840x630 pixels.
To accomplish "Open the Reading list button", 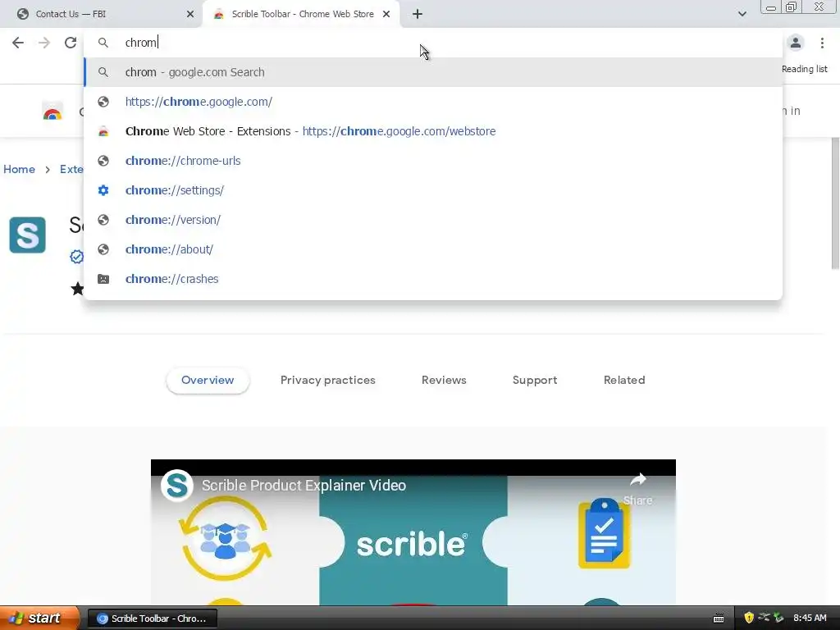I will click(x=804, y=69).
